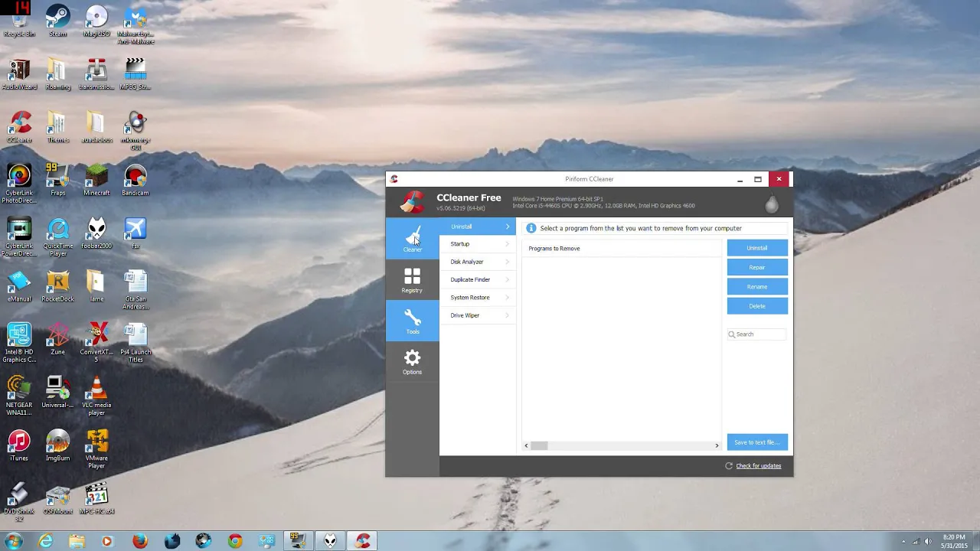Open the Cleaner section in CCleaner sidebar
Screen dimensions: 980x551
click(412, 238)
